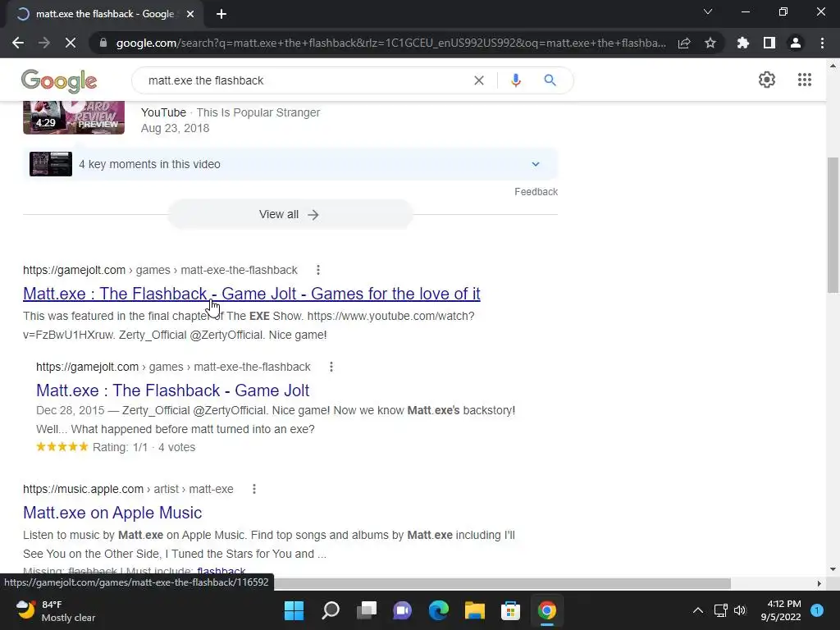
Task: Click the vertical page scrollbar thumb
Action: click(833, 225)
